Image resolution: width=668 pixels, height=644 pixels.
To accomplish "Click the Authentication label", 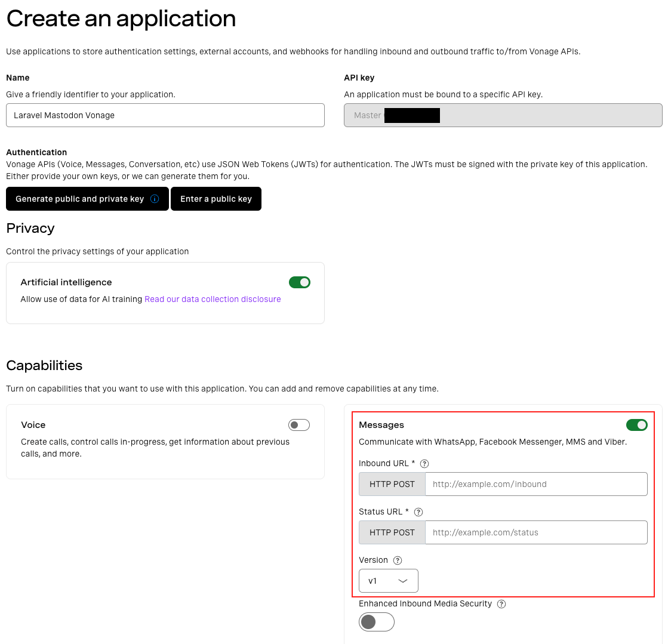I will click(x=36, y=152).
